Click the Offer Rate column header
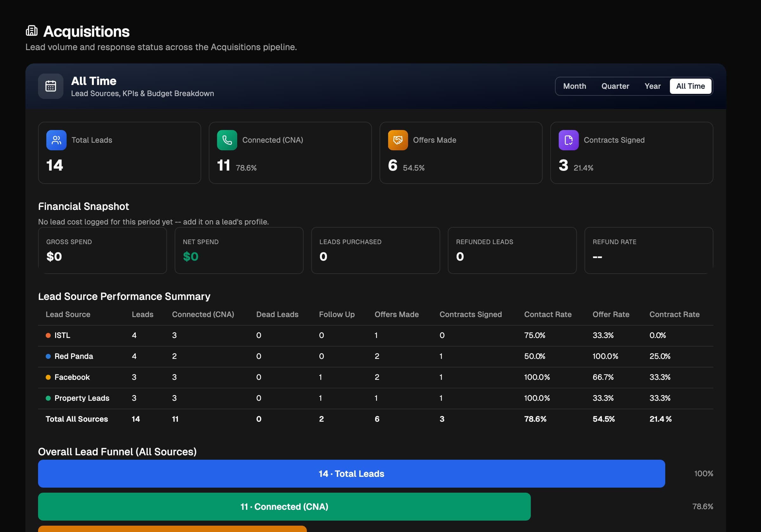Screen dimensions: 761x532 (x=611, y=315)
